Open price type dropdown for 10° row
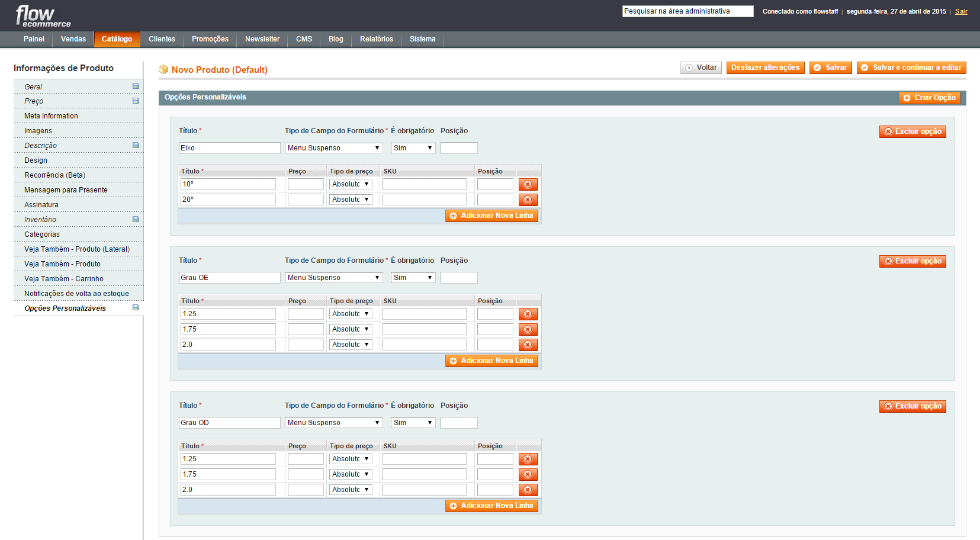980x540 pixels. click(351, 184)
